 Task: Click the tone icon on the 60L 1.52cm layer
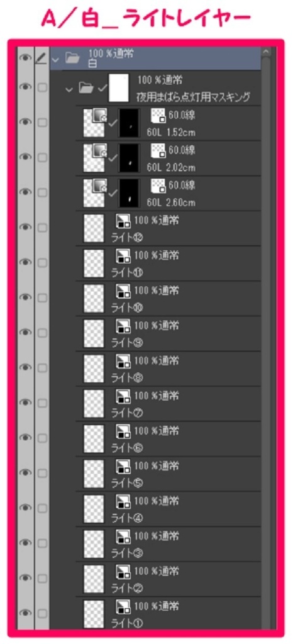pyautogui.click(x=158, y=116)
